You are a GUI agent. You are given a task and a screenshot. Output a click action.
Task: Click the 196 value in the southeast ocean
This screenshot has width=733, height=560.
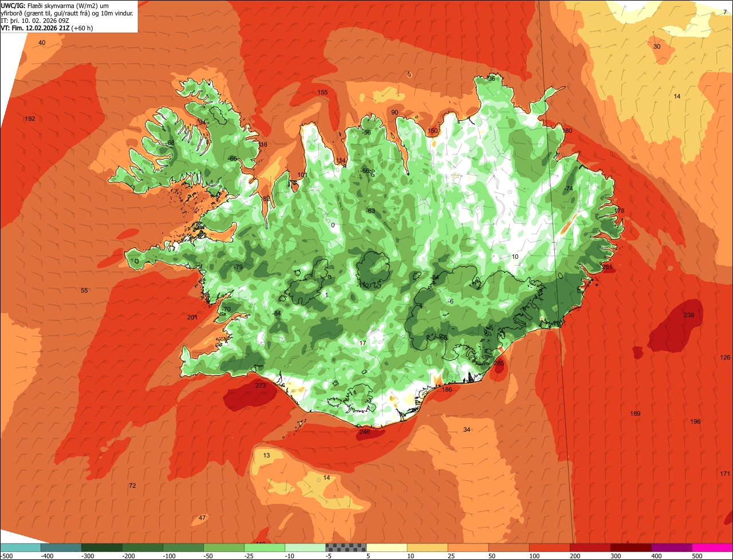[695, 421]
